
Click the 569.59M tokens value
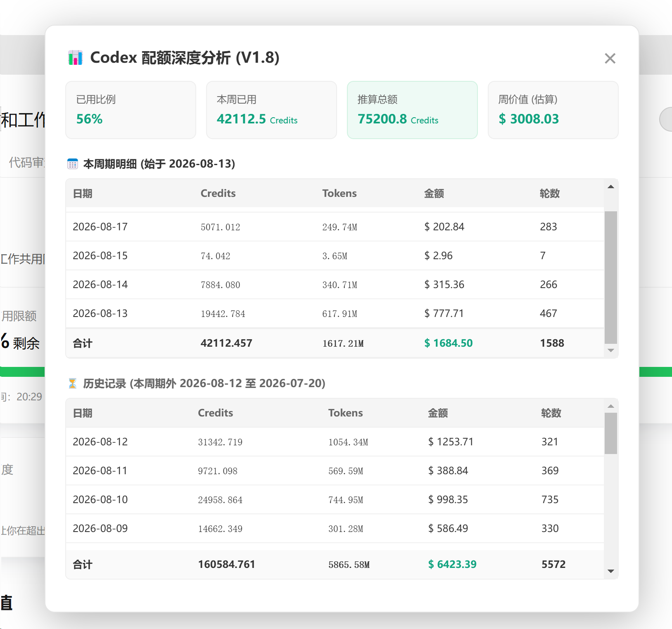(x=346, y=471)
